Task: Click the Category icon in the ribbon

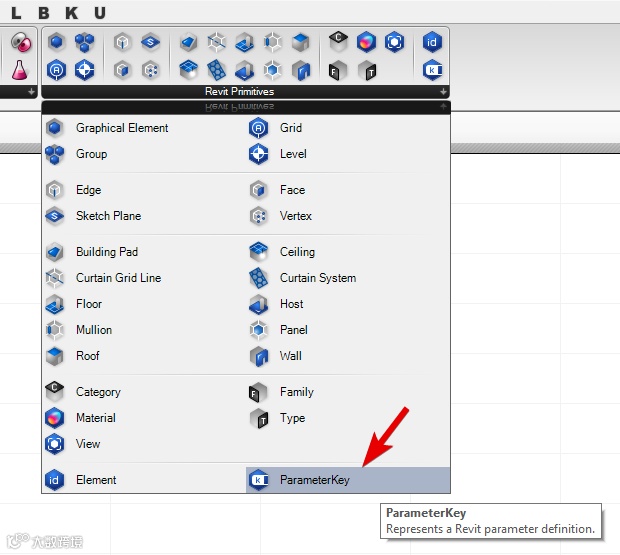Action: 338,42
